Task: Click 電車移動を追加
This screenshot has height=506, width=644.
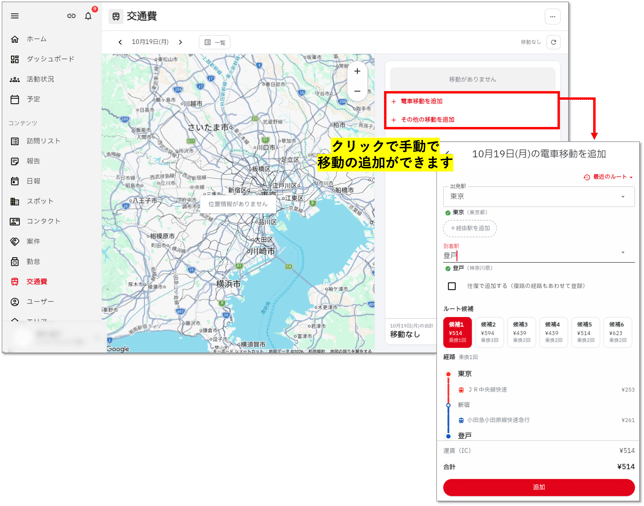Action: point(417,101)
